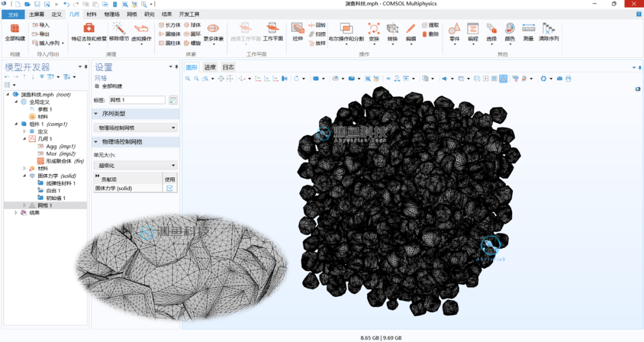Open the 变换 (Transforms) menu
The height and width of the screenshot is (342, 644).
(374, 32)
